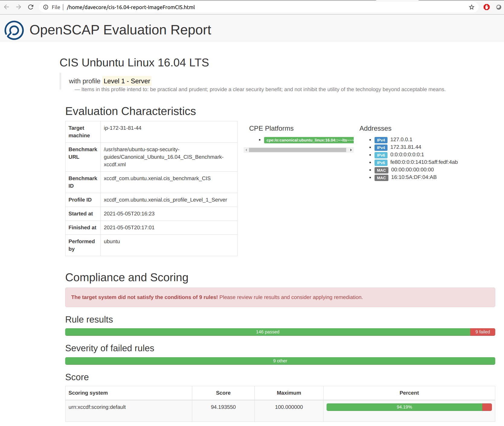Screen dimensions: 504x426
Task: Click the Performed by value ubuntu
Action: (112, 241)
